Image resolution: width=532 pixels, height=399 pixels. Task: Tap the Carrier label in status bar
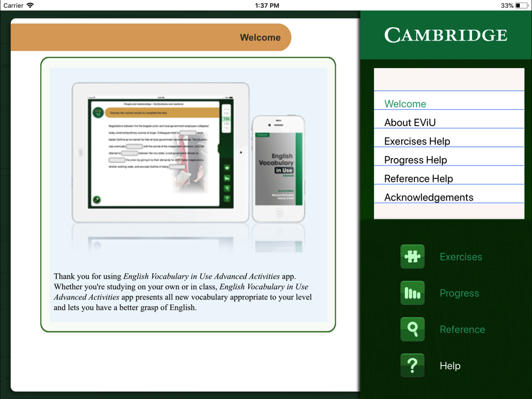[13, 5]
